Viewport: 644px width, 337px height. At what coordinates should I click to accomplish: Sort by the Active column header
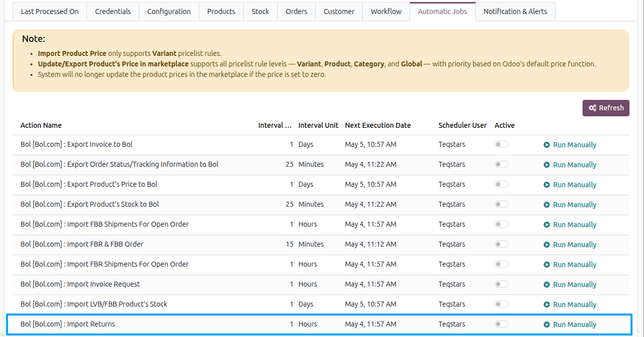[x=505, y=125]
